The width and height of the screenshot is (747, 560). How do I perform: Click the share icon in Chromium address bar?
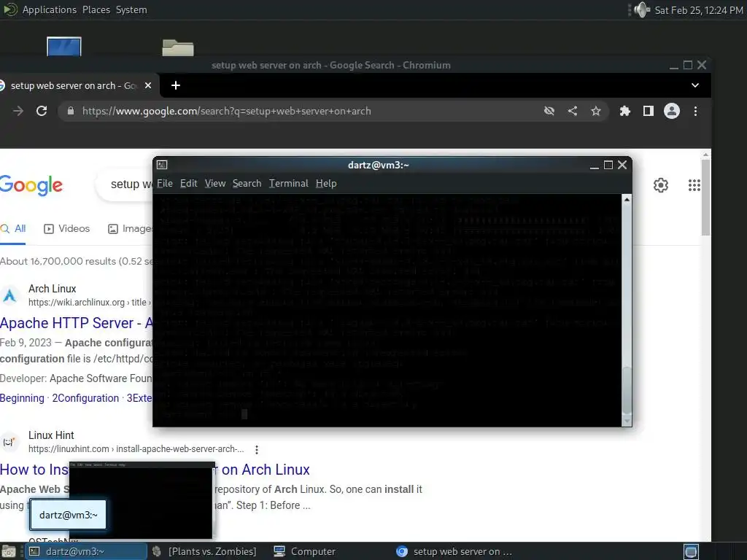tap(573, 111)
